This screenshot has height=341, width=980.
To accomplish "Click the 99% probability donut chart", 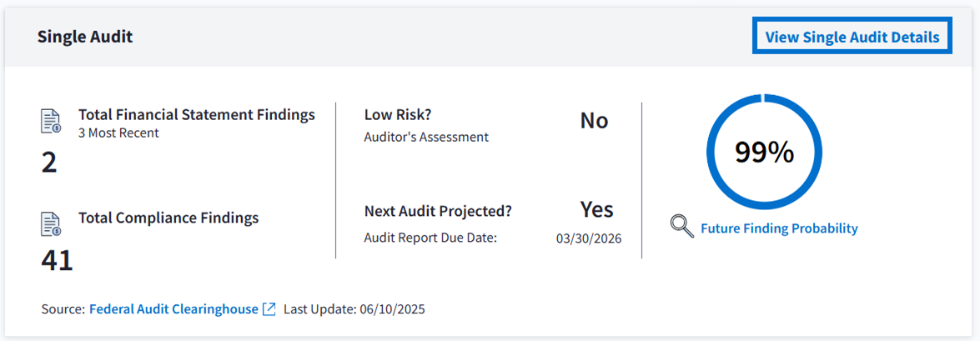I will (x=764, y=151).
